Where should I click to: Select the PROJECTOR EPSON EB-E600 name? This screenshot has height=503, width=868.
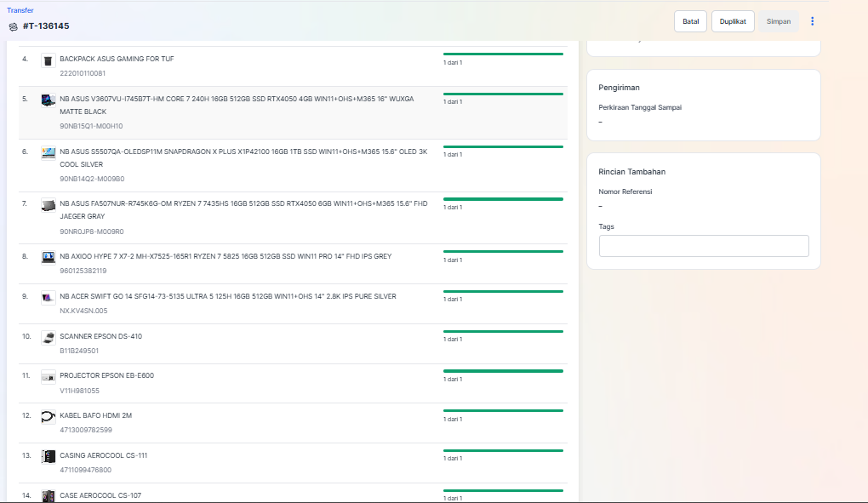[x=107, y=375]
